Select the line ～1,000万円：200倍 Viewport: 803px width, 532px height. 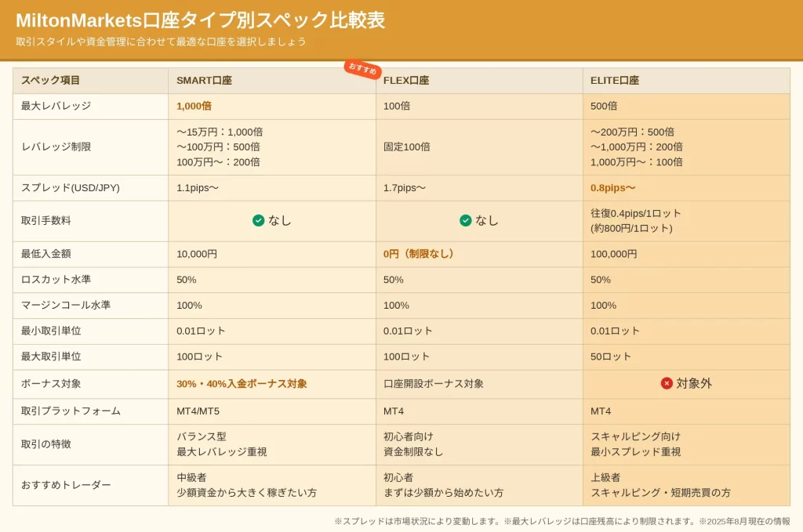pos(637,147)
